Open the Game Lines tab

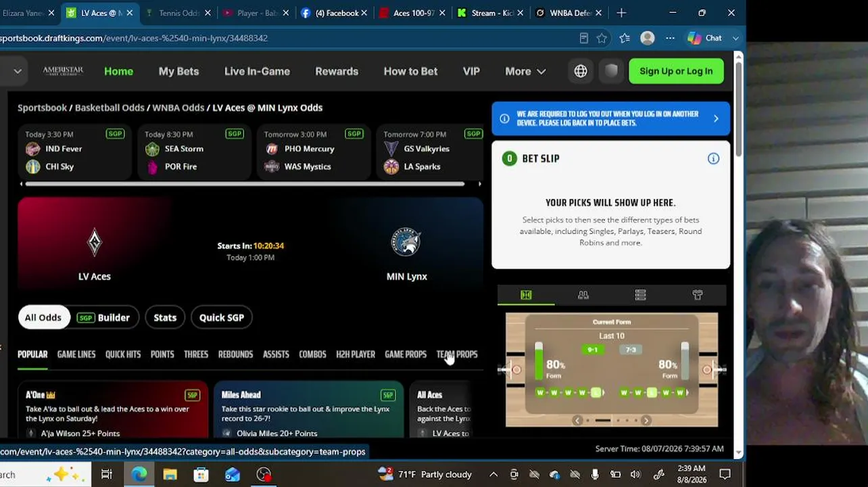[76, 354]
